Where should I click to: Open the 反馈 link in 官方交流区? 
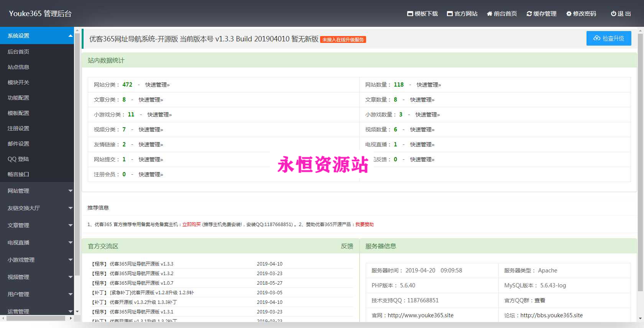[x=347, y=246]
